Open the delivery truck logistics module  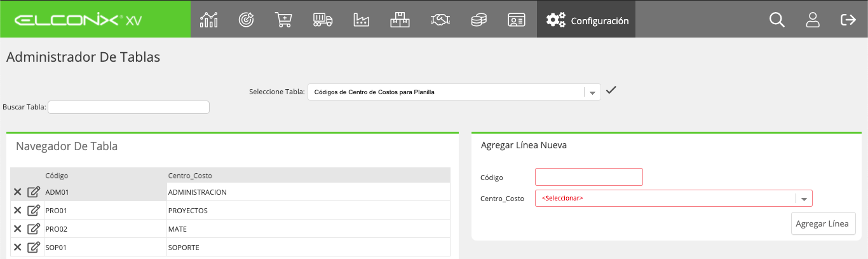pyautogui.click(x=323, y=20)
